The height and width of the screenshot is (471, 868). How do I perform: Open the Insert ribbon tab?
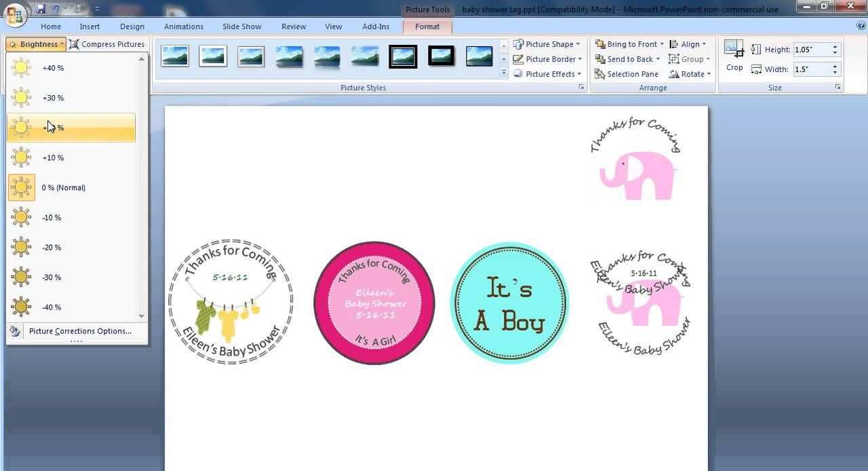(90, 26)
